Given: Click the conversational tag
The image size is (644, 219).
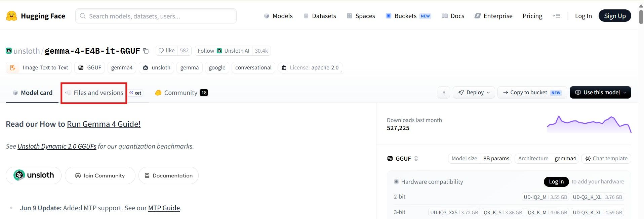Looking at the screenshot, I should tap(253, 67).
